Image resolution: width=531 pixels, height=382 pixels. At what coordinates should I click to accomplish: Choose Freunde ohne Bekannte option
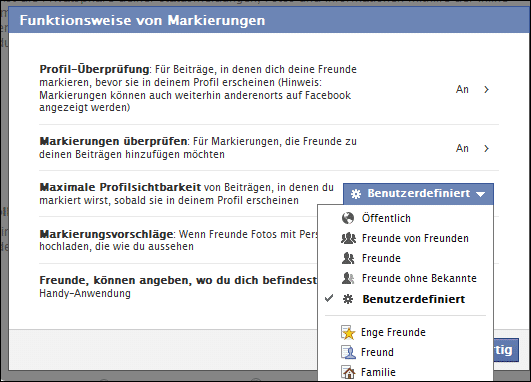point(405,278)
